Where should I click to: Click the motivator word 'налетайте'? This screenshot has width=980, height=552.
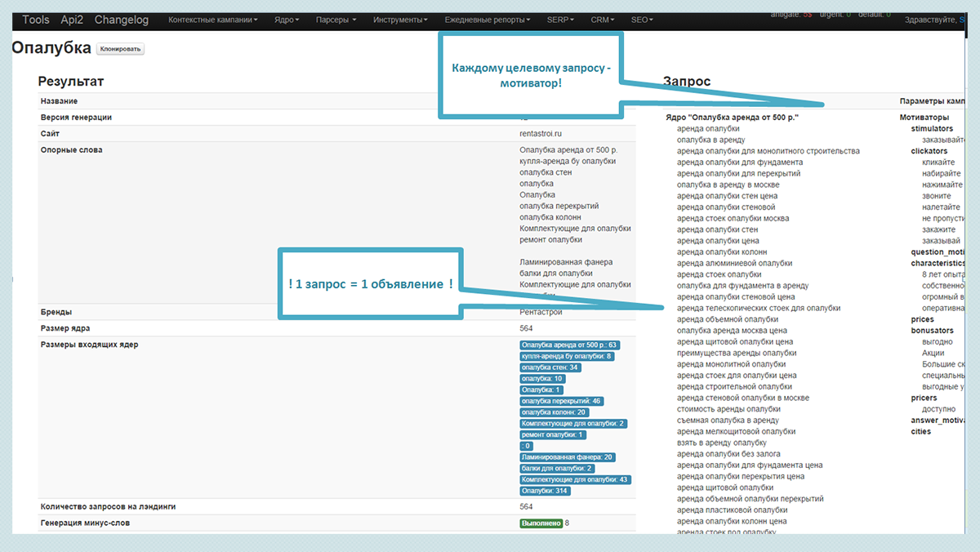click(942, 207)
